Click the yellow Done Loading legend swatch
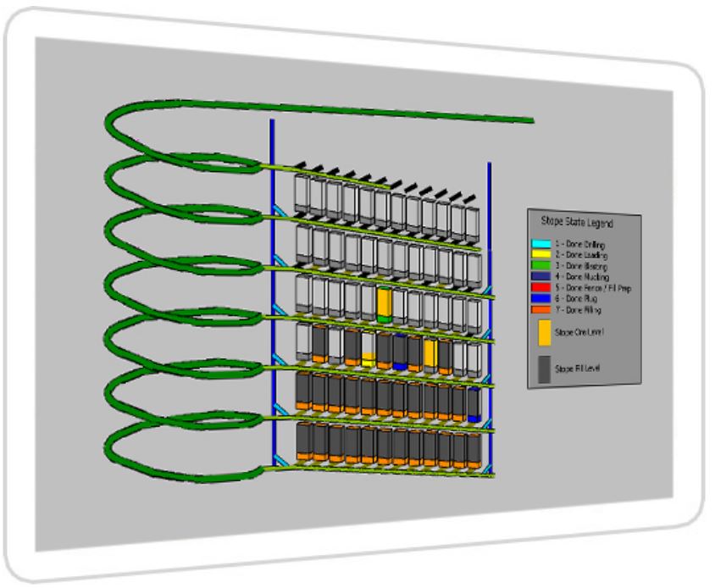The image size is (715, 588). [x=541, y=252]
